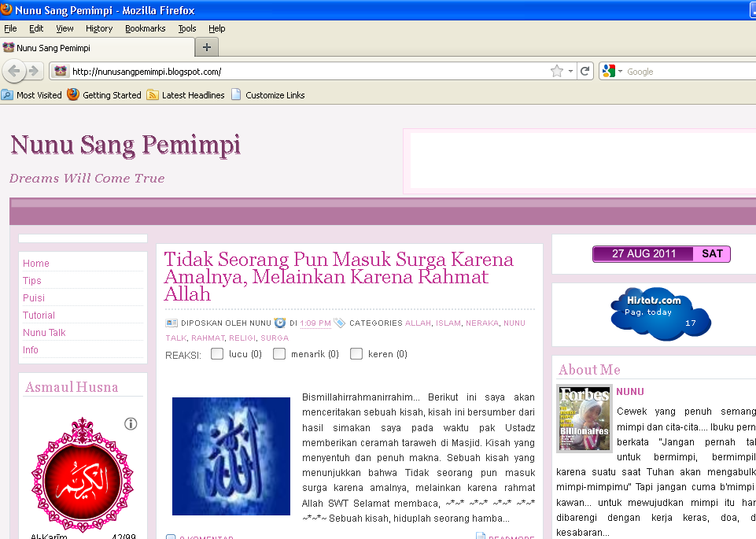
Task: Click the Google search engine icon
Action: 608,72
